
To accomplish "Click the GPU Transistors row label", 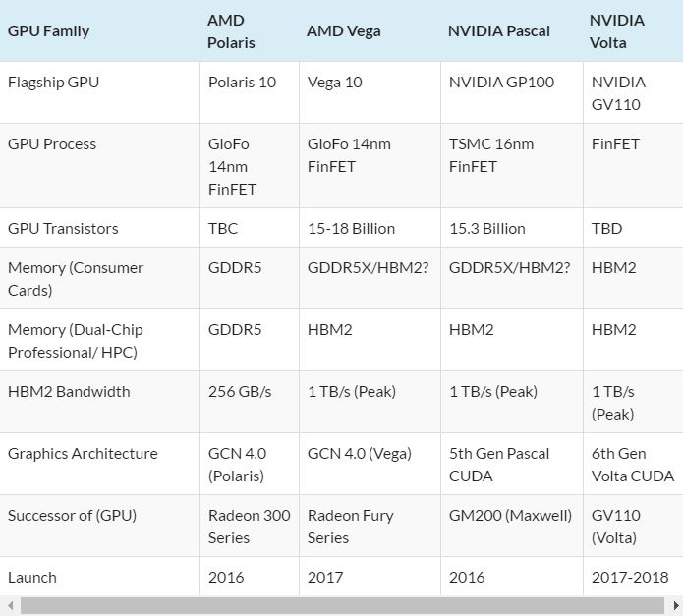I will 63,229.
